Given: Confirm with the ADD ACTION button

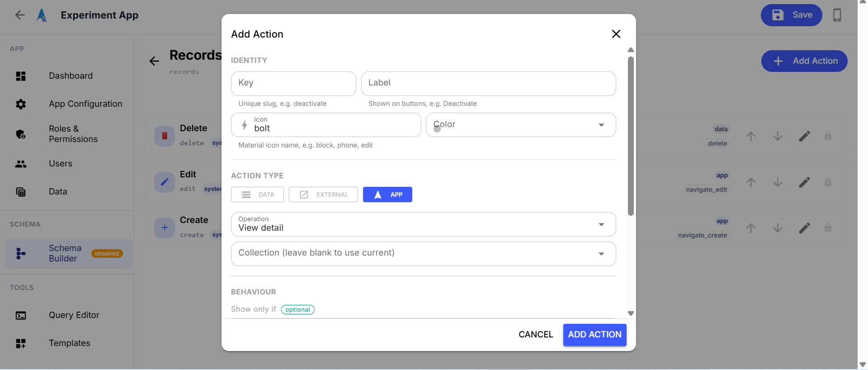Looking at the screenshot, I should [594, 335].
